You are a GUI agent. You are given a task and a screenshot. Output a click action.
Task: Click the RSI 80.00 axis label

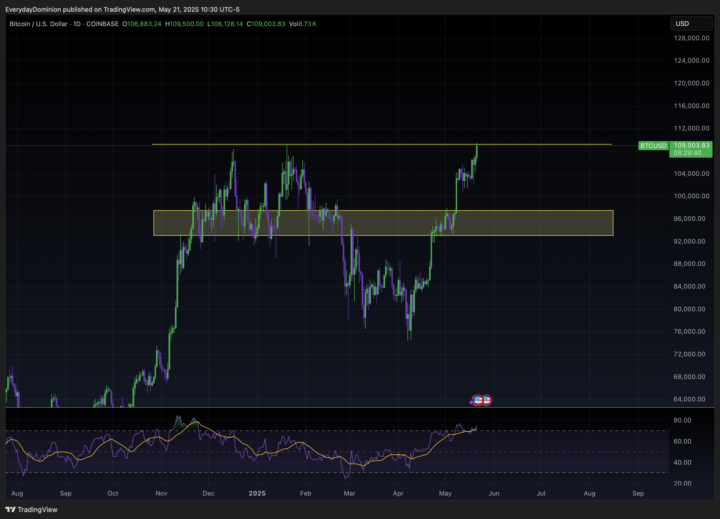pos(682,420)
